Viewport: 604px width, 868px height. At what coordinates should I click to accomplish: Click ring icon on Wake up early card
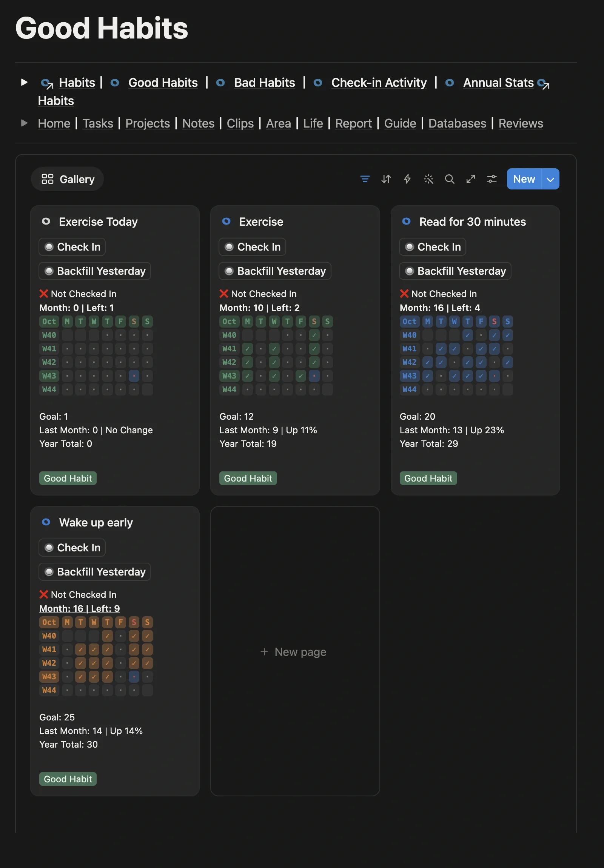pyautogui.click(x=46, y=522)
